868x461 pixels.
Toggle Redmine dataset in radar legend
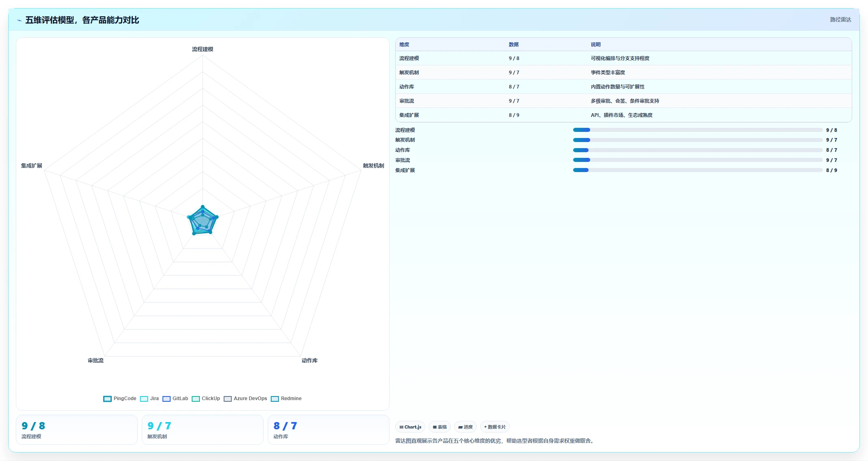pos(286,399)
